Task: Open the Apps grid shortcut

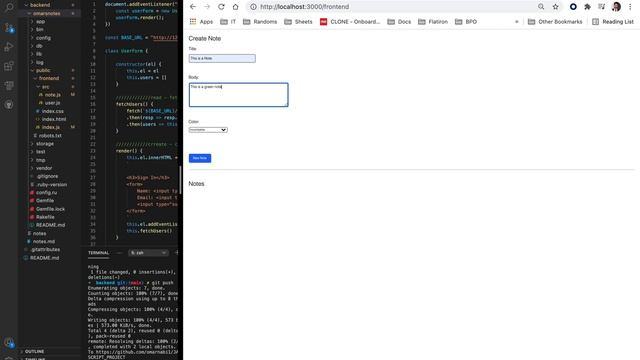Action: [x=201, y=22]
